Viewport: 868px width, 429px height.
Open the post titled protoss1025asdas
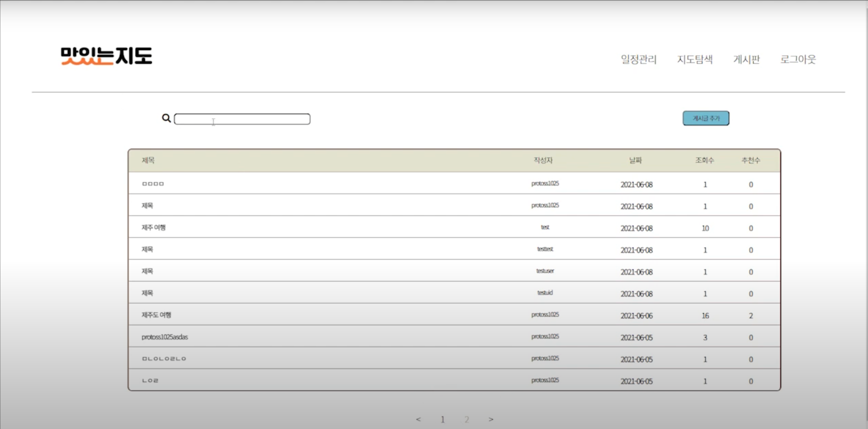tap(164, 337)
